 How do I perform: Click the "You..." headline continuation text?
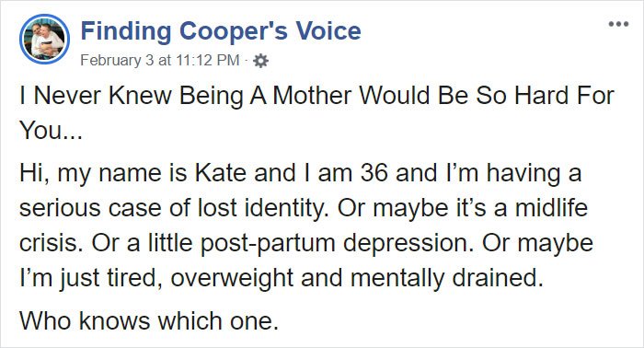[x=52, y=130]
